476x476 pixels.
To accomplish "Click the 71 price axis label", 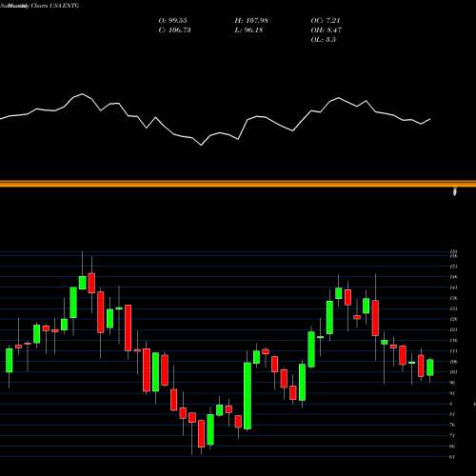I will coord(452,436).
